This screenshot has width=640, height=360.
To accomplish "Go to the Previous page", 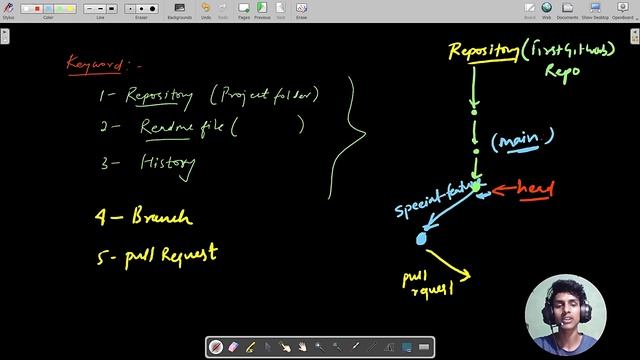I will 262,10.
